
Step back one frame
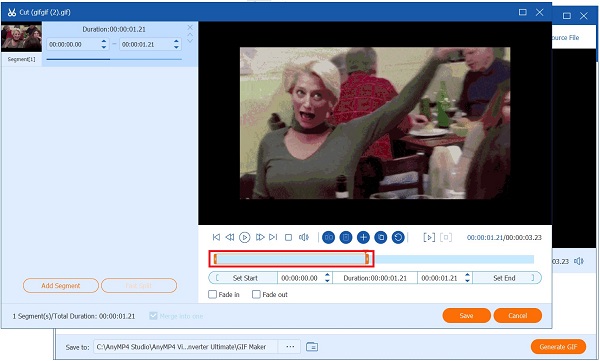click(x=230, y=237)
